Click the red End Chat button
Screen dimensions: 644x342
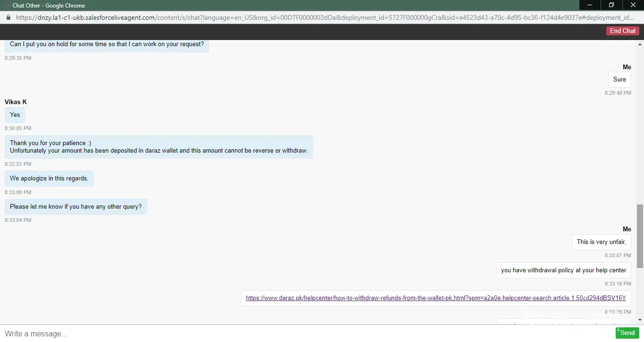[x=622, y=31]
